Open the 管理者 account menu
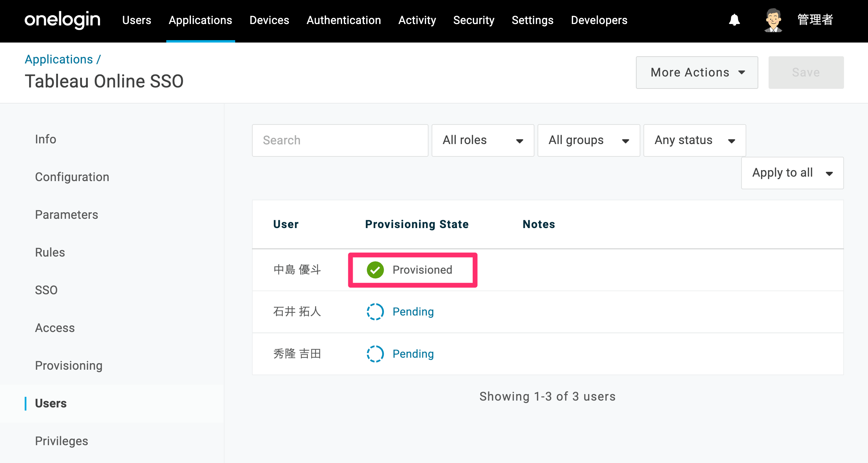Viewport: 868px width, 463px height. (x=815, y=20)
